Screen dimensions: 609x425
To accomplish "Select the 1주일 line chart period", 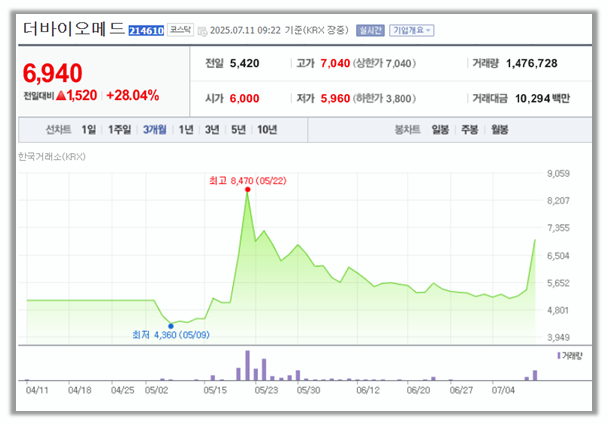I will click(119, 130).
